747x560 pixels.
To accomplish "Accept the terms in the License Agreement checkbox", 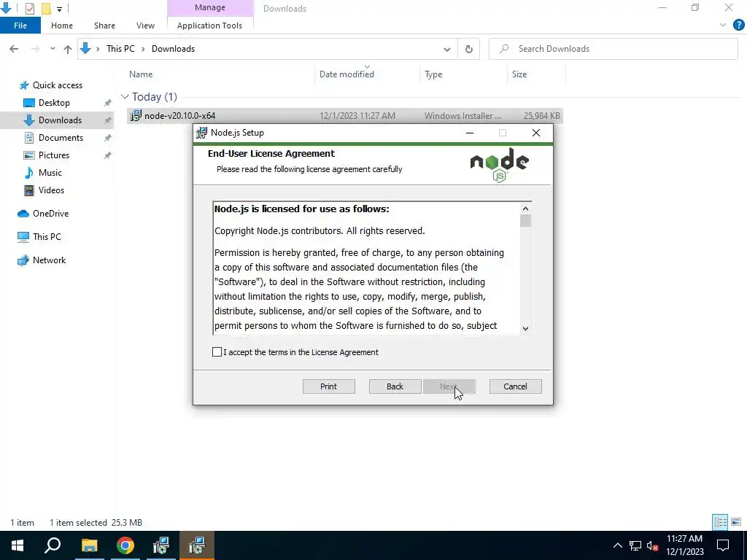I will point(217,352).
